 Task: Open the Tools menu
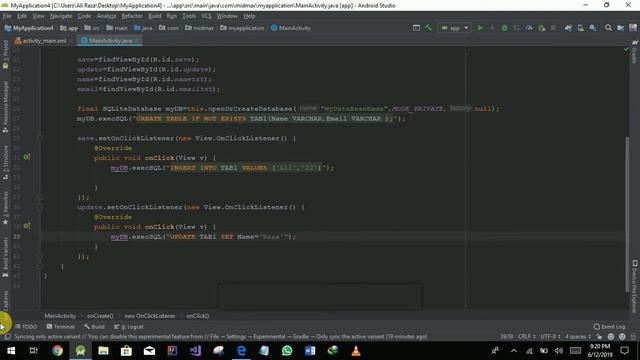click(x=189, y=16)
